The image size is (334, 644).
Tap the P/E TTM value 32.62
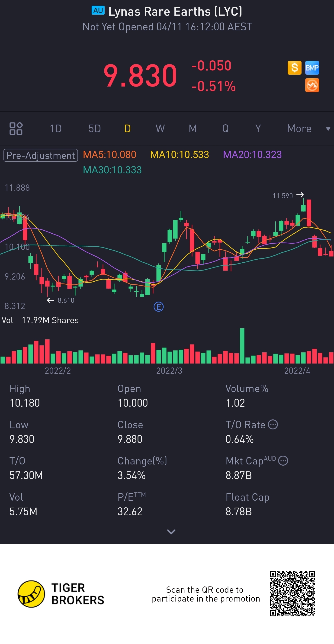130,512
